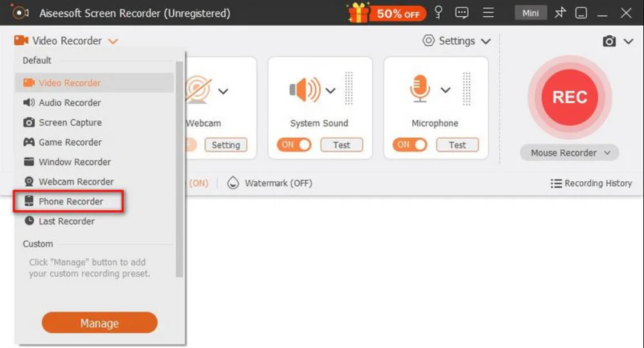This screenshot has height=348, width=644.
Task: Click the Recording History list icon
Action: [x=556, y=183]
